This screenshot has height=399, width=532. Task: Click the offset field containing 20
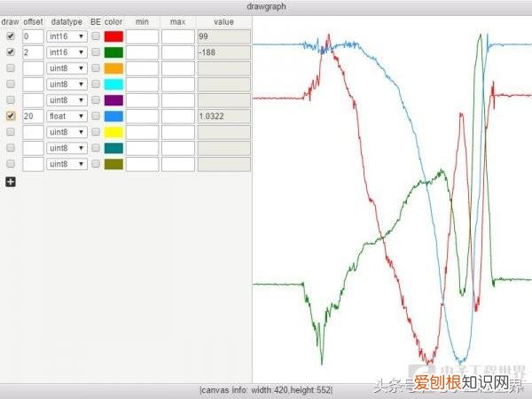coord(33,116)
